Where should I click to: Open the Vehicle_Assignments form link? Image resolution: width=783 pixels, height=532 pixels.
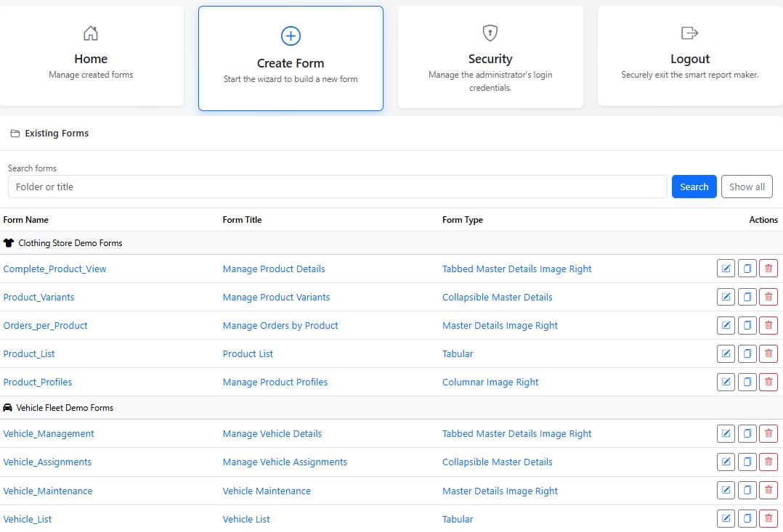47,462
